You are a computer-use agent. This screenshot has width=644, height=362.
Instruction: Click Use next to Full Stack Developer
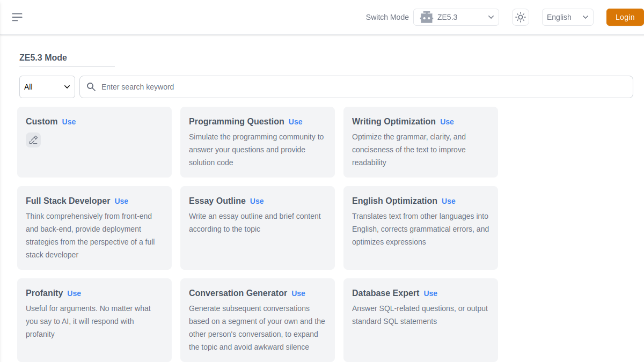[121, 201]
